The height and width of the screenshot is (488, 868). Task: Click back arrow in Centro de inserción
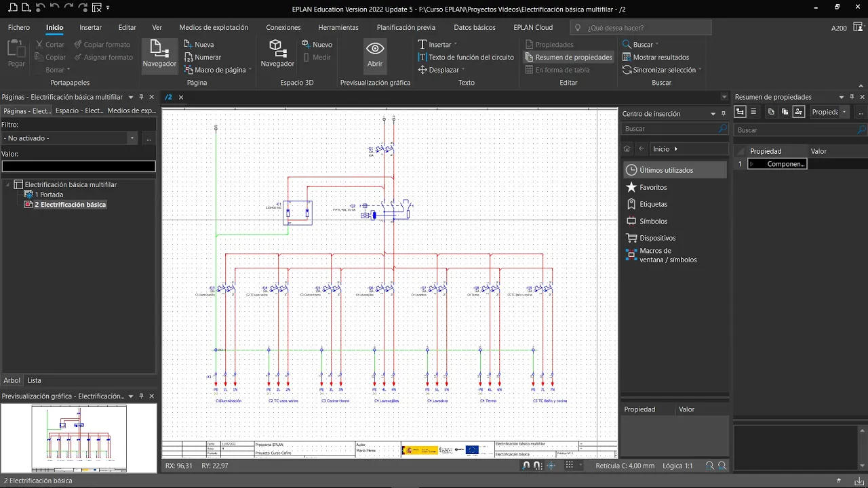click(642, 149)
